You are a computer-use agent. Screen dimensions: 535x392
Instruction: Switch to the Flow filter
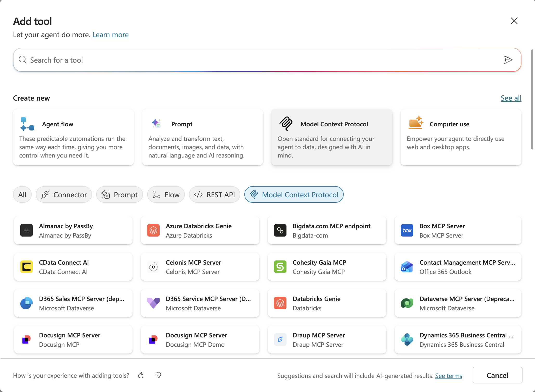point(166,194)
